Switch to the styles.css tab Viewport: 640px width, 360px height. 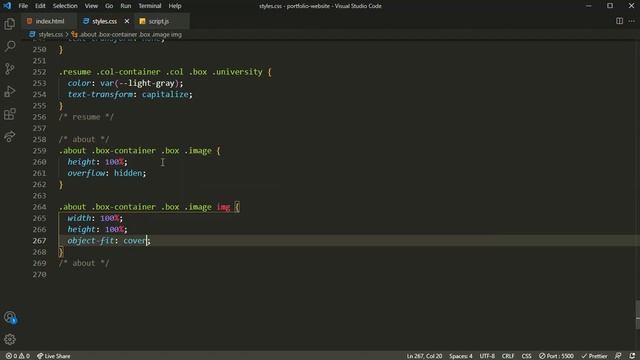click(105, 21)
